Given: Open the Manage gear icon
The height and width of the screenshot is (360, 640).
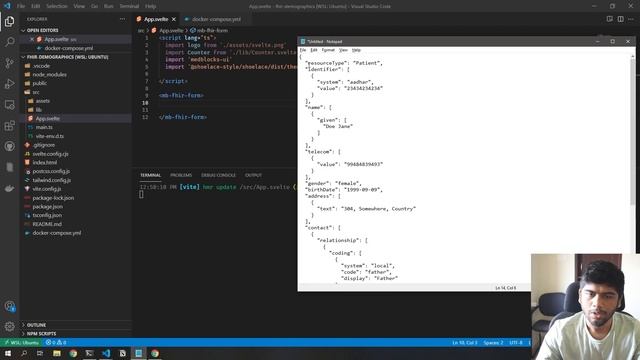Looking at the screenshot, I should (9, 326).
